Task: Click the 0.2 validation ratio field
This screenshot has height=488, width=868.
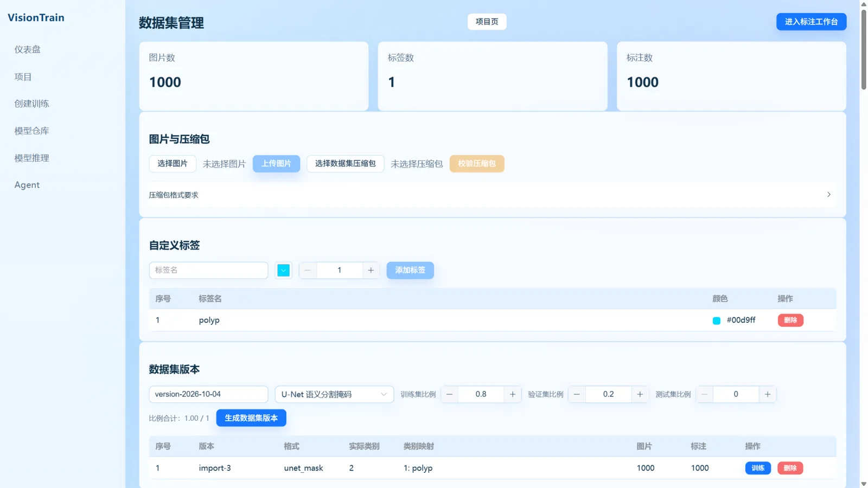Action: click(x=609, y=394)
